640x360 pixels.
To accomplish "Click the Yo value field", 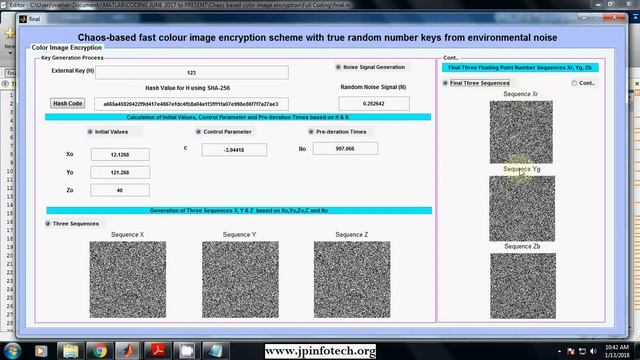I will 120,172.
